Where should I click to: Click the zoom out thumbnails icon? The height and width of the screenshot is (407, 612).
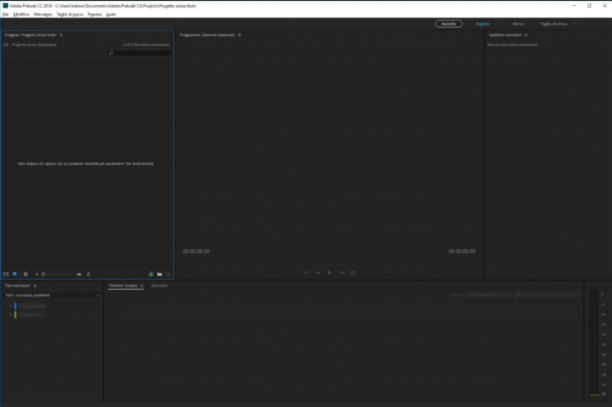point(37,274)
